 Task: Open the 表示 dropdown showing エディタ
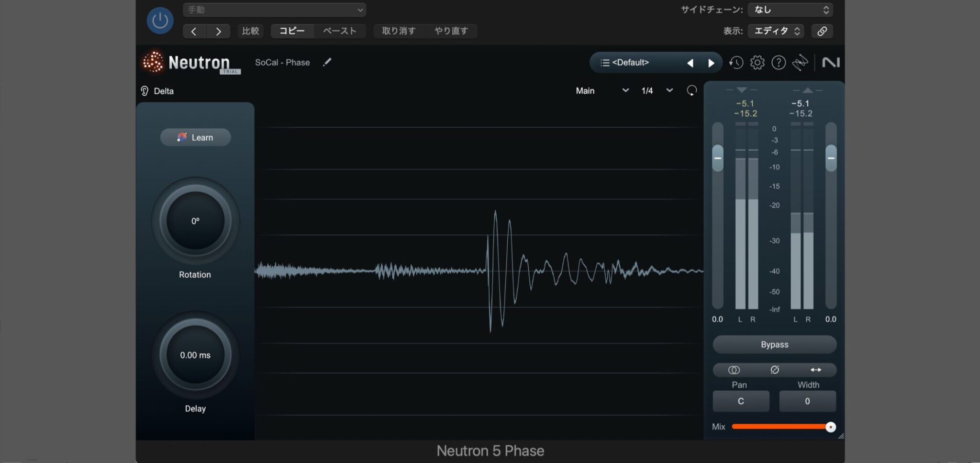[776, 31]
